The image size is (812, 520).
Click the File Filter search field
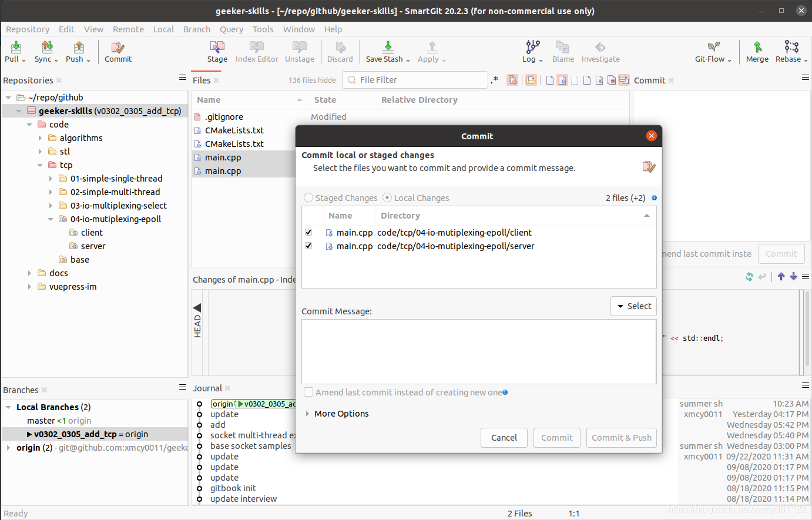point(415,80)
